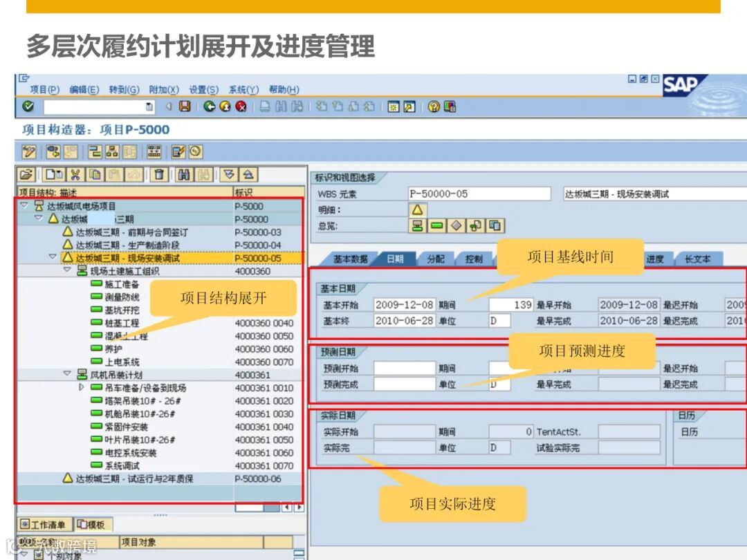Switch to the 分配 tab

(x=436, y=259)
